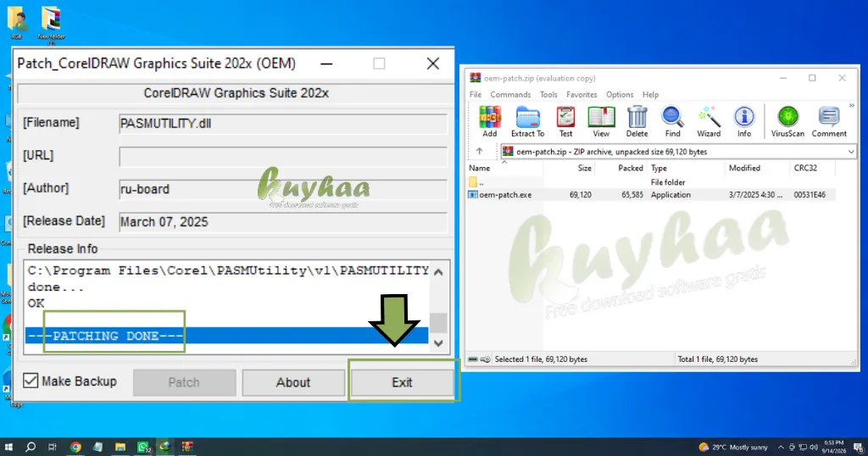The image size is (868, 456).
Task: Expand the WinRAR toolbar overflow chevron
Action: [851, 106]
